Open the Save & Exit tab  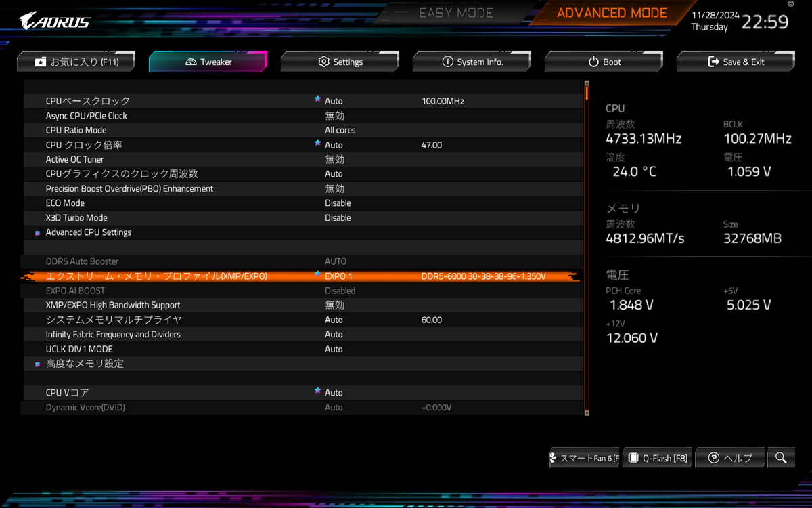tap(736, 62)
